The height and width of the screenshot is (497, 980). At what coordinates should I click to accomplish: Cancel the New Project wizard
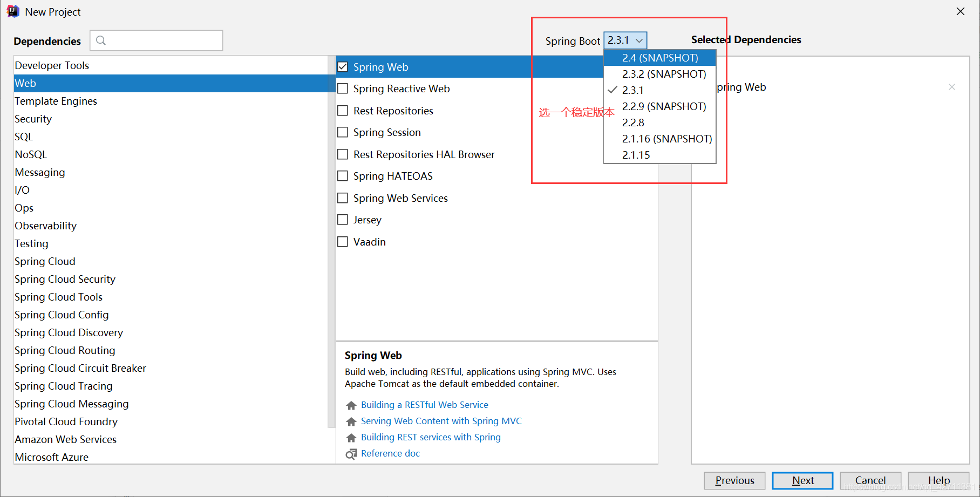pyautogui.click(x=870, y=480)
